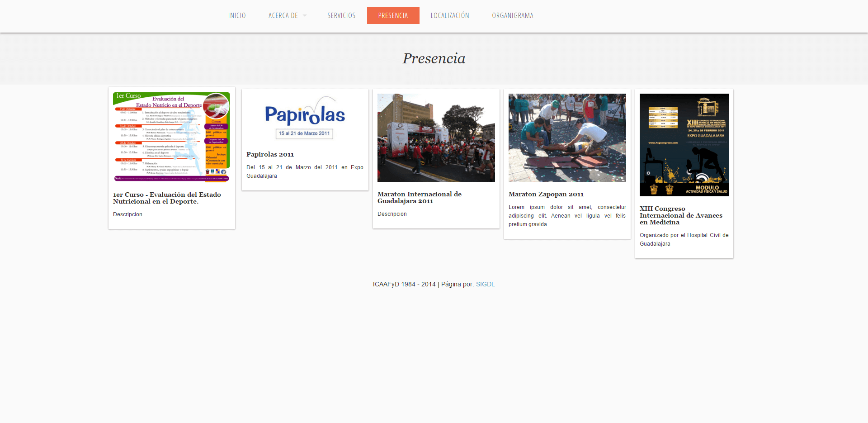The width and height of the screenshot is (868, 423).
Task: Select the Maraton Zapopan 2011 heading
Action: (x=546, y=194)
